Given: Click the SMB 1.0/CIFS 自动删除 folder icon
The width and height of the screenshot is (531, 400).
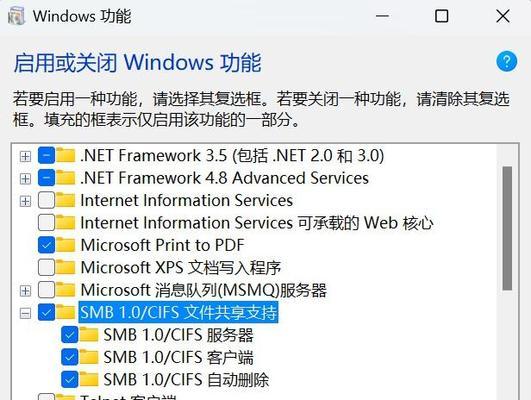Looking at the screenshot, I should click(89, 379).
